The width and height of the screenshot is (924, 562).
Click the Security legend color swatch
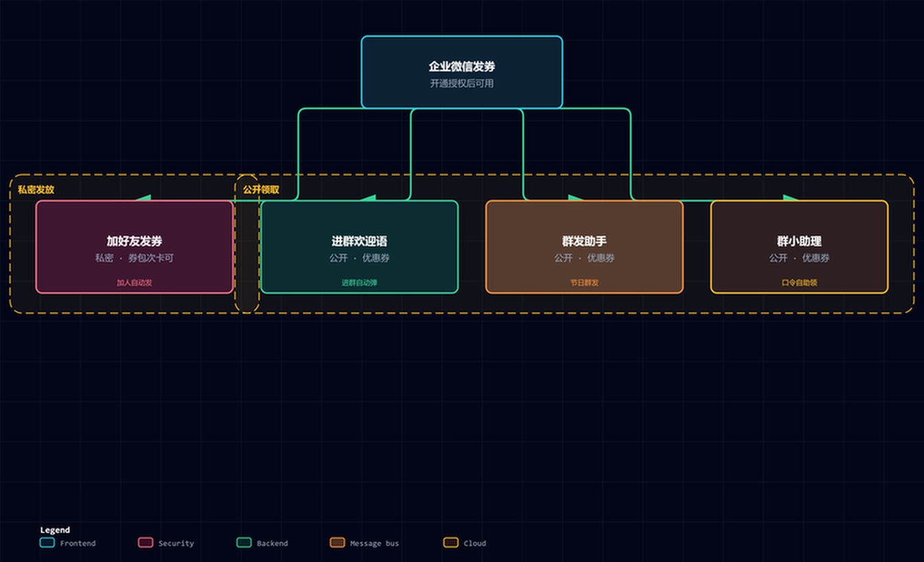[146, 543]
